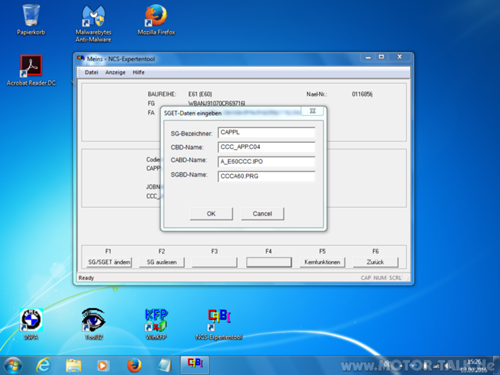Focus the CABD-Name input field

click(x=266, y=162)
